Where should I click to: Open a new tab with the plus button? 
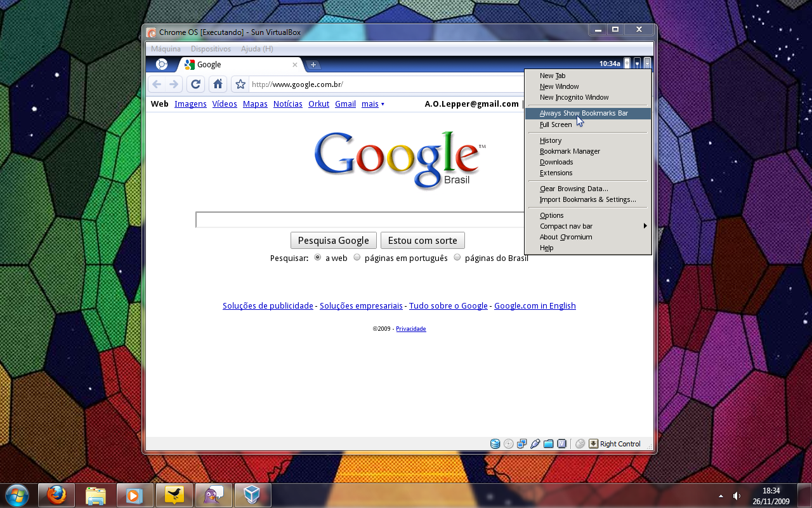point(313,65)
